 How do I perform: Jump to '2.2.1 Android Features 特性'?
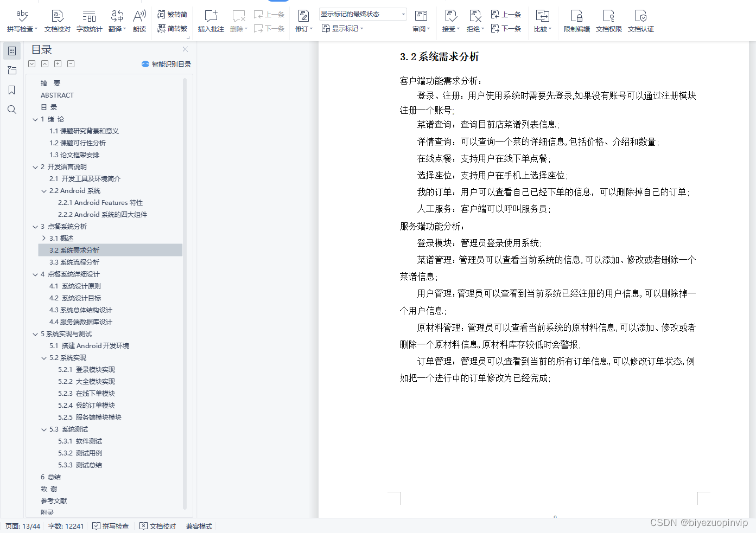100,203
